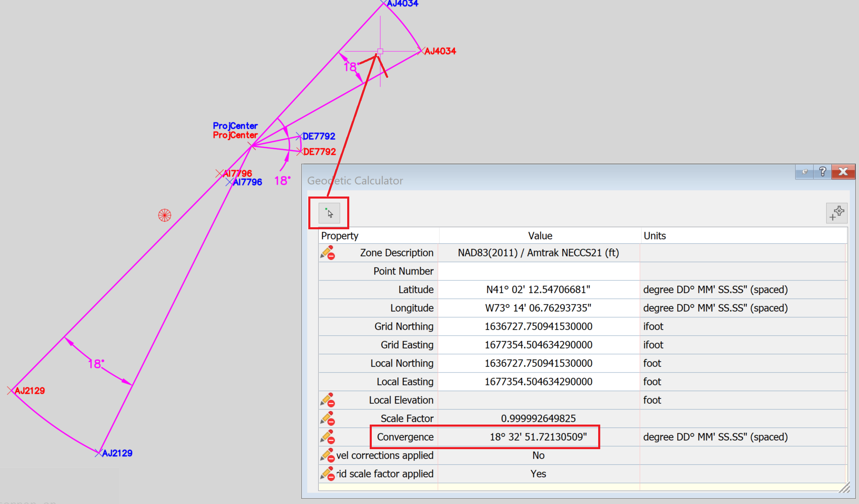Open the Longitude units format cell
This screenshot has width=859, height=504.
(715, 308)
